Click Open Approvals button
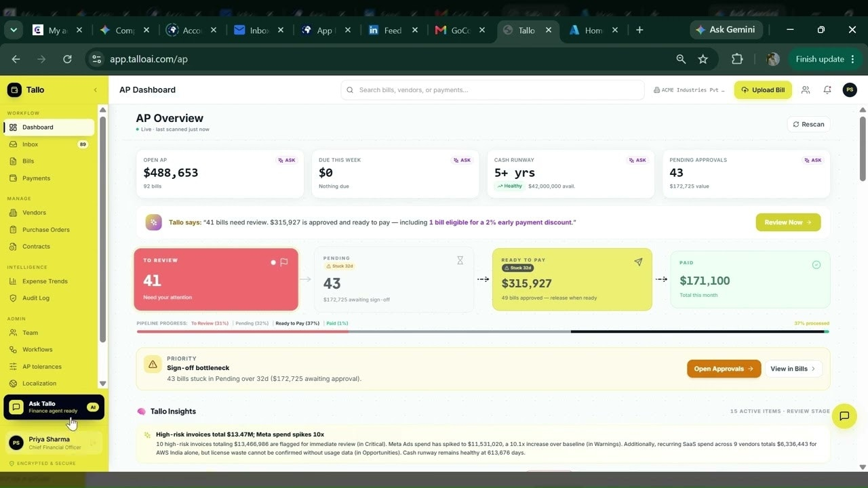 (724, 369)
